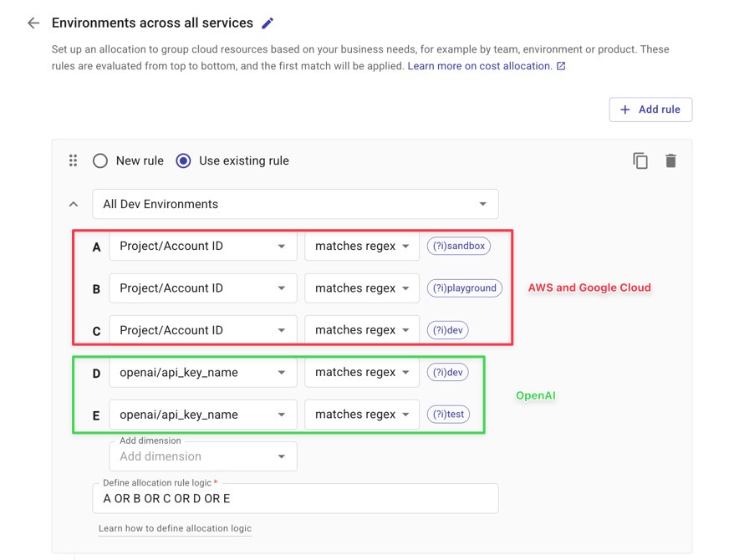
Task: Open row D openai/api_key_name dropdown
Action: 202,373
